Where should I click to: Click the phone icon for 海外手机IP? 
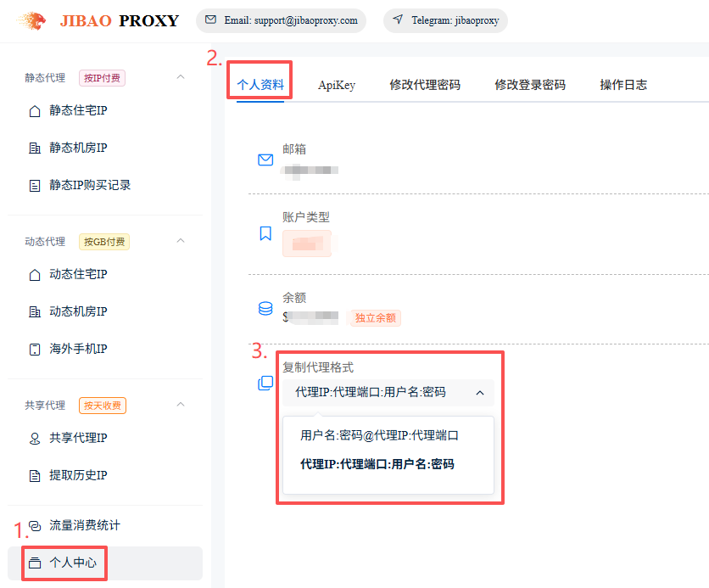(x=35, y=350)
